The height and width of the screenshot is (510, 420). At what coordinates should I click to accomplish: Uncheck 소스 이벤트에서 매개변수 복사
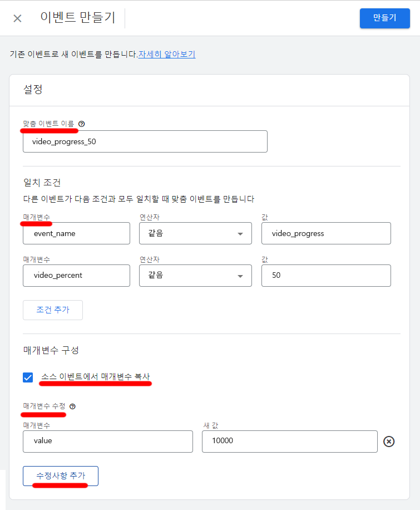click(28, 377)
